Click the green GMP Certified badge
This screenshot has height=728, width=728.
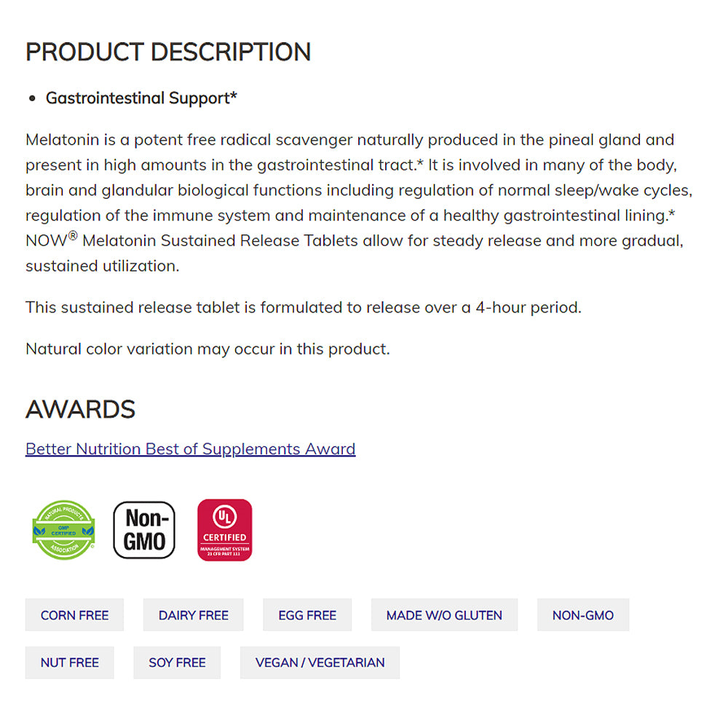coord(64,530)
